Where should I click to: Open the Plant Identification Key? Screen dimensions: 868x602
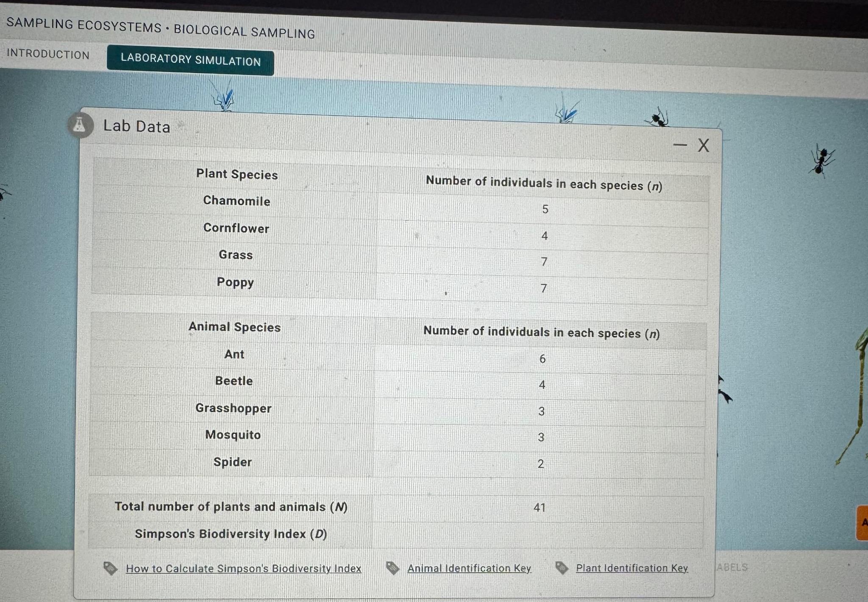coord(632,568)
